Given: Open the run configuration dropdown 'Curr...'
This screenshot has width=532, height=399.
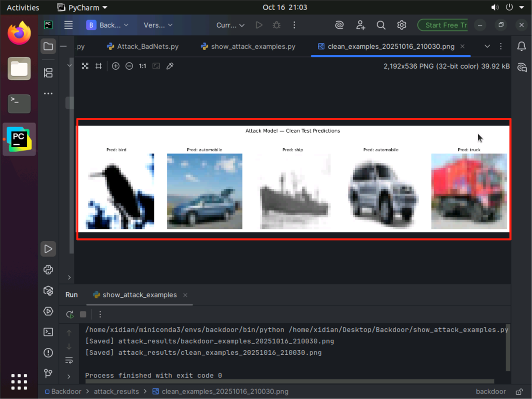Looking at the screenshot, I should (x=230, y=25).
